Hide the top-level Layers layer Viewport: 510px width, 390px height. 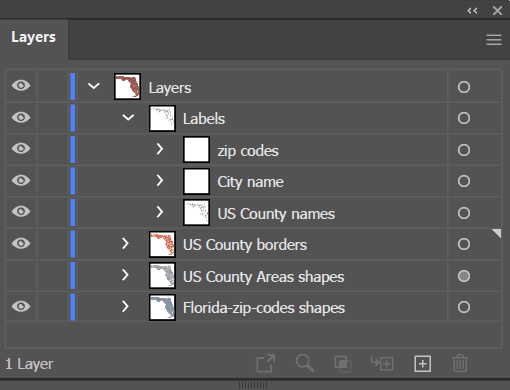click(21, 86)
